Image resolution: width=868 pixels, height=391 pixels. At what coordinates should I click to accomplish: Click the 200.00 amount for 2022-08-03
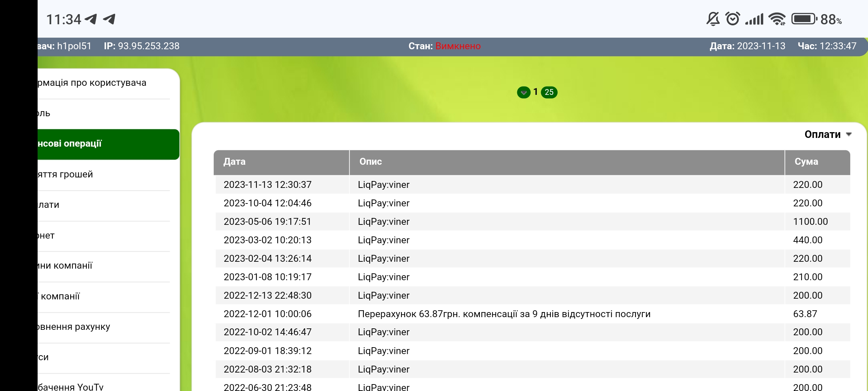click(x=808, y=369)
